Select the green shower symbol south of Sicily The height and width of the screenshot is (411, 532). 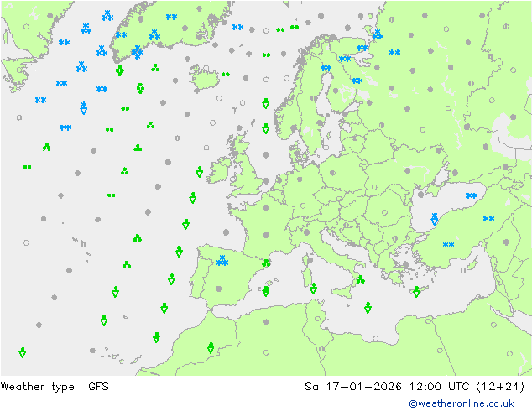368,308
